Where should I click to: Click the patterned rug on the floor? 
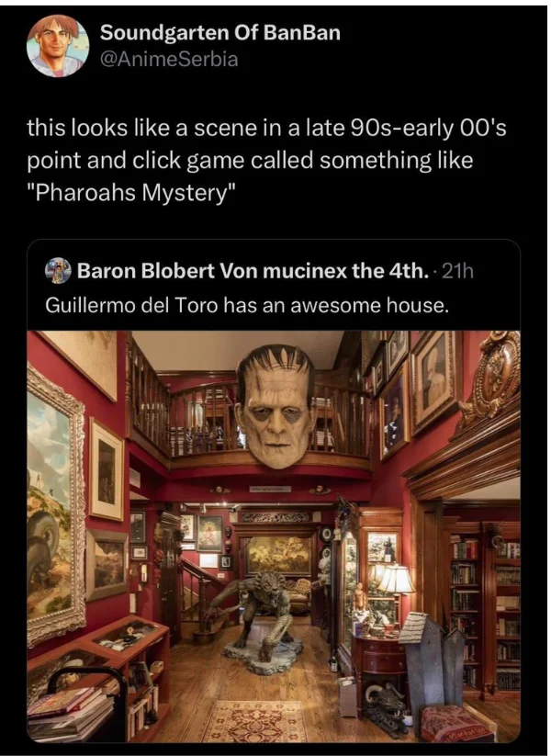pos(255,722)
